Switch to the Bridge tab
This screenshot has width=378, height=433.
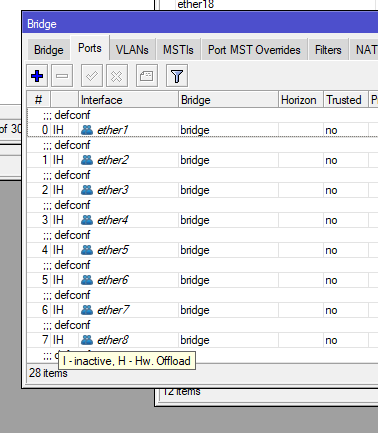49,50
